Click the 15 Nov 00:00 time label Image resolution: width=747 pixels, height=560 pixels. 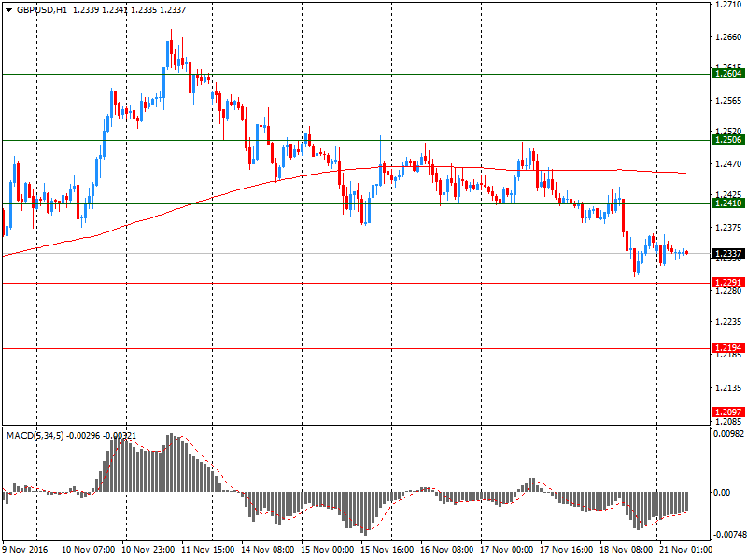coord(328,550)
